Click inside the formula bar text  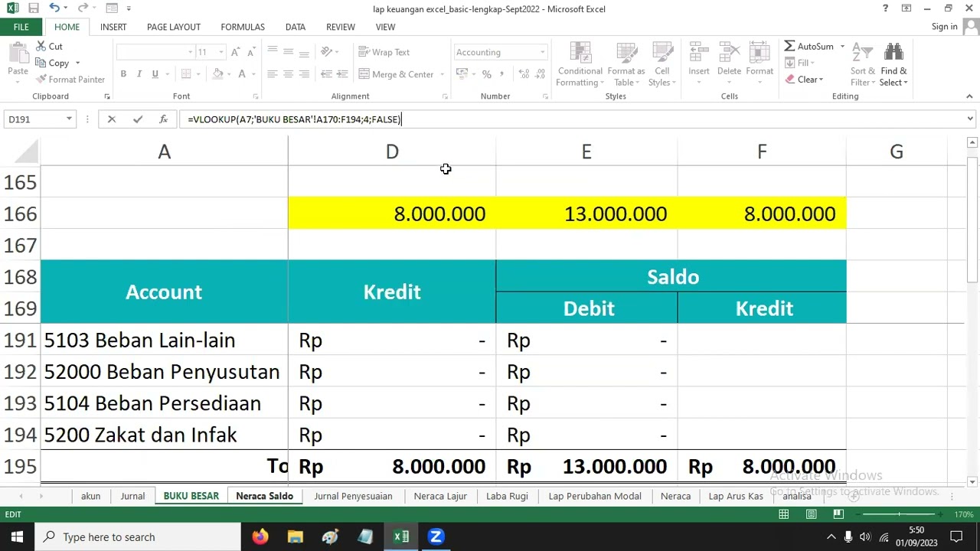(x=536, y=119)
